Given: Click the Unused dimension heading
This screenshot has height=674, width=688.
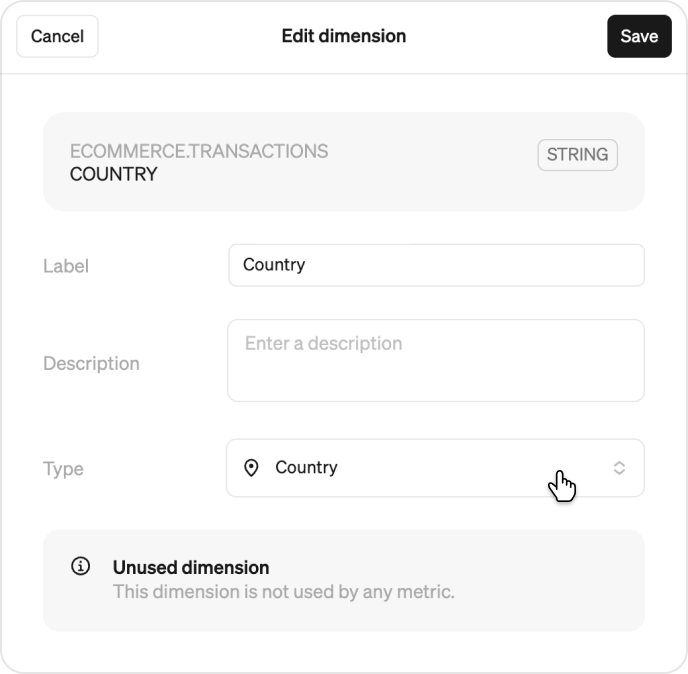Looking at the screenshot, I should [191, 567].
